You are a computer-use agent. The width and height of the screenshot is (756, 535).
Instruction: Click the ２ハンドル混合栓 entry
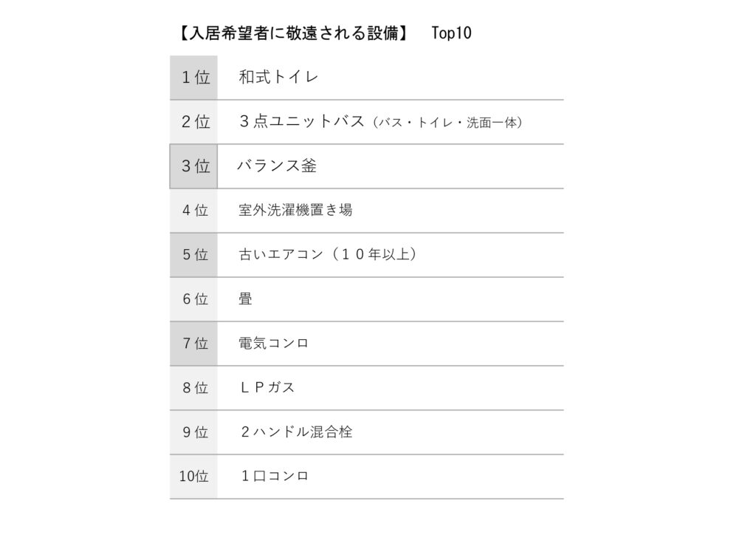[x=296, y=432]
